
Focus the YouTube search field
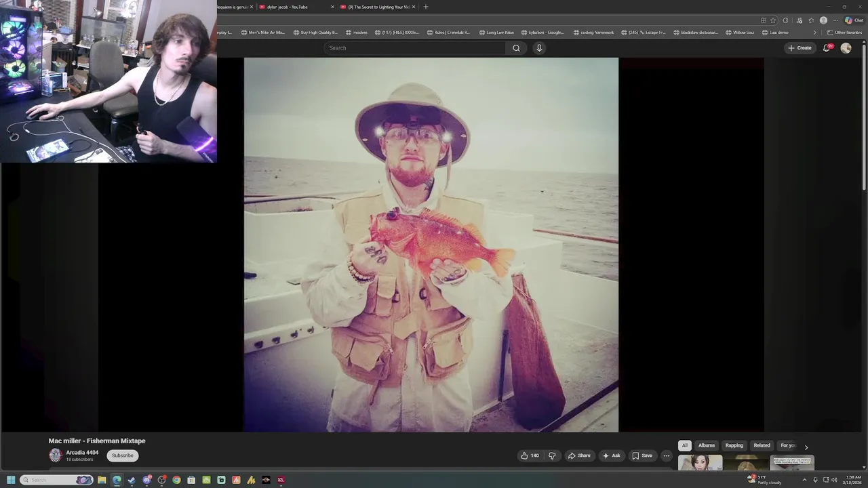pos(414,48)
